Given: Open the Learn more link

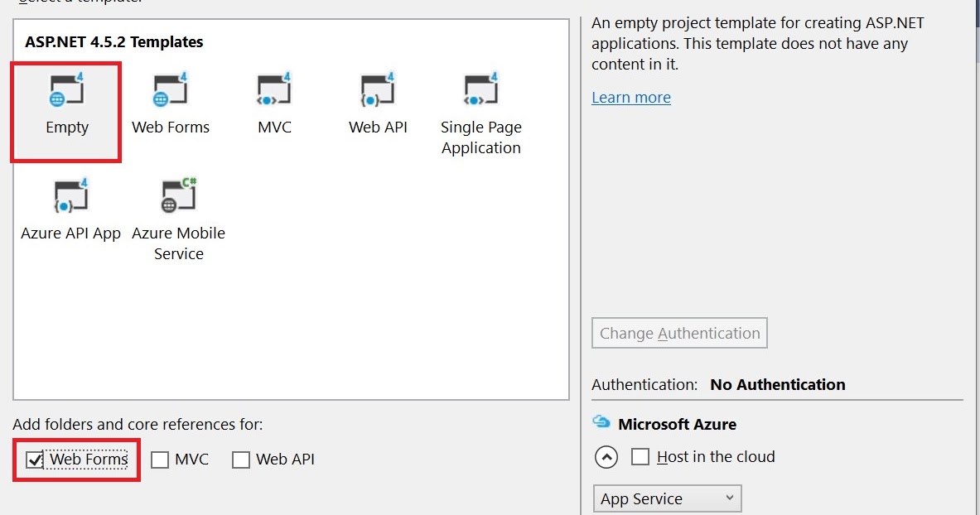Looking at the screenshot, I should coord(630,97).
